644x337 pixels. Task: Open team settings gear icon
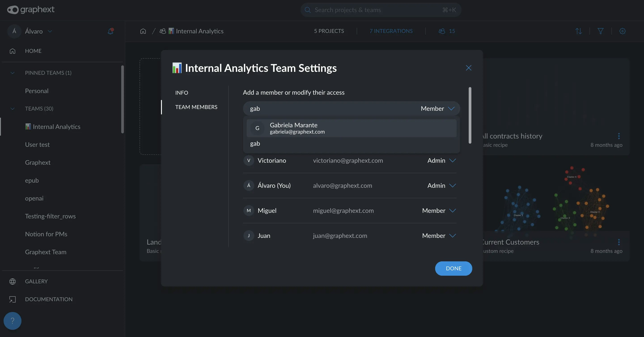coord(622,31)
